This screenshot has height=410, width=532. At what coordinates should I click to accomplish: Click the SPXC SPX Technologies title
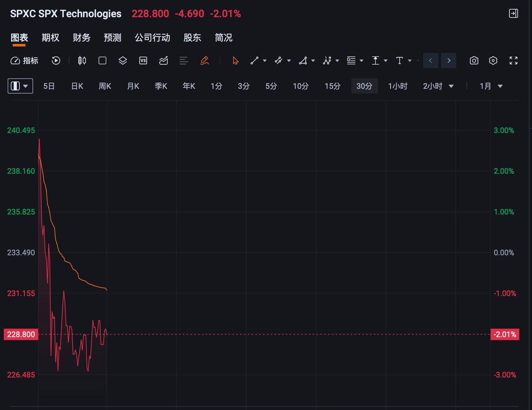point(66,14)
